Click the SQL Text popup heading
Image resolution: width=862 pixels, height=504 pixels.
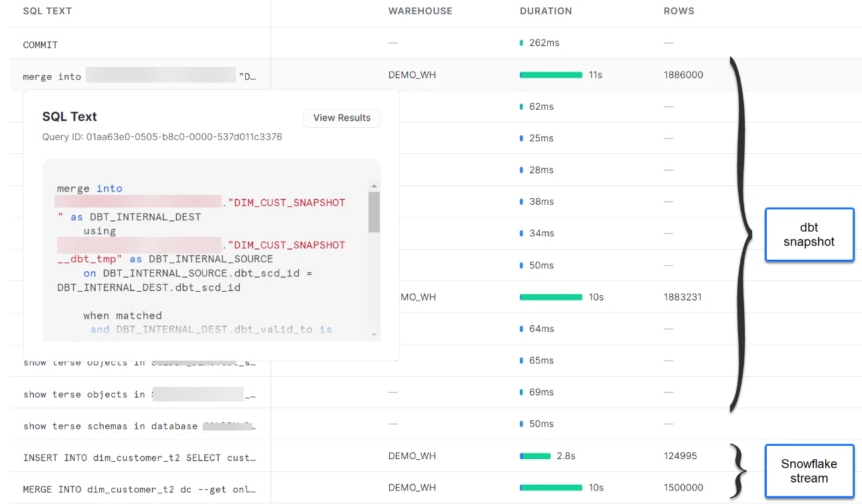70,116
